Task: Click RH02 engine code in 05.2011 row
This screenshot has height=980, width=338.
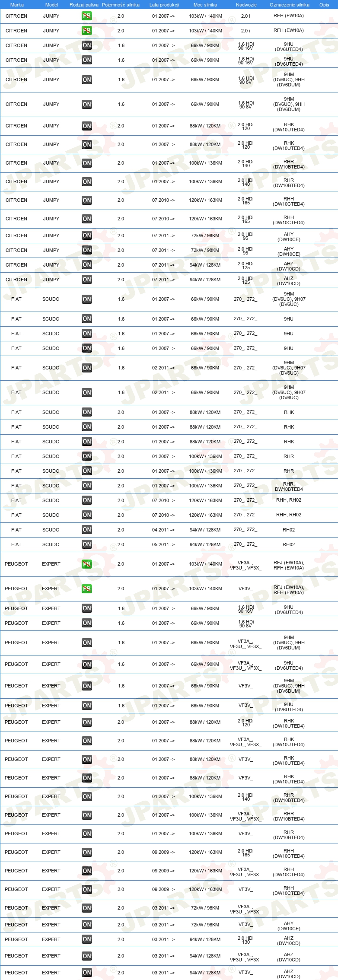Action: [x=289, y=544]
